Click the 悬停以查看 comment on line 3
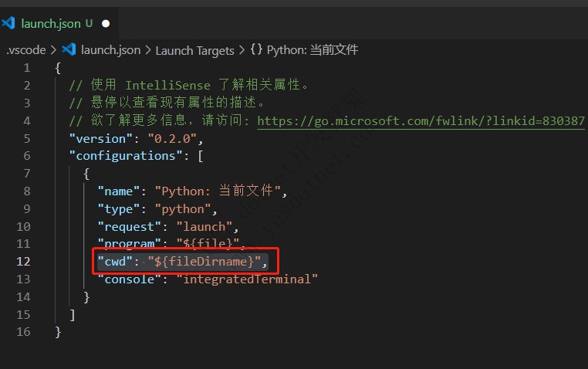 tap(167, 103)
